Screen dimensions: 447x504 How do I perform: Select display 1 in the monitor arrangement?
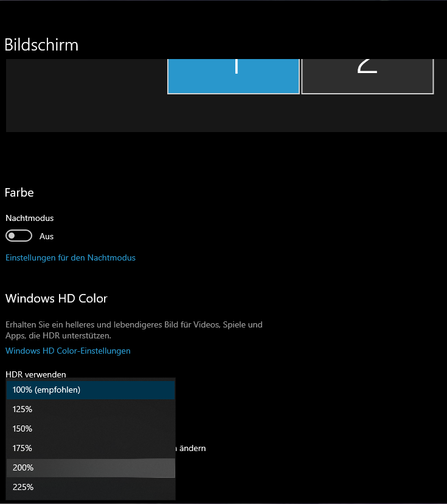tap(234, 76)
